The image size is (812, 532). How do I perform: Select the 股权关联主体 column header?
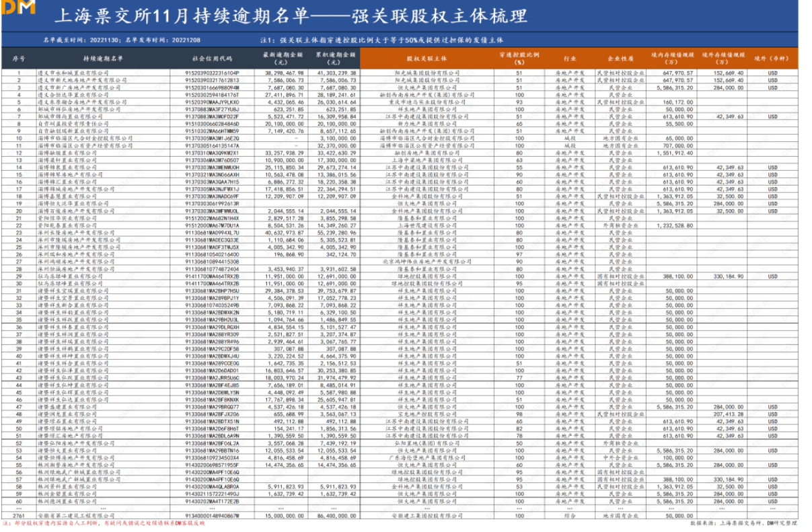427,59
